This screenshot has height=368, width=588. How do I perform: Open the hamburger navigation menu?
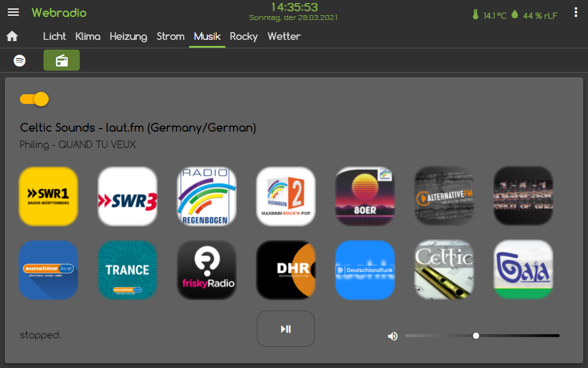tap(13, 12)
